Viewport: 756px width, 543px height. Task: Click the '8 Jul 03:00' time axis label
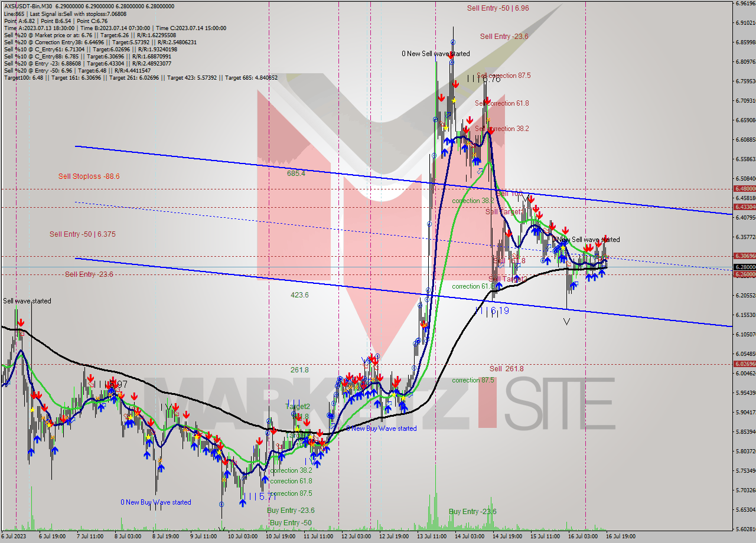tap(128, 537)
